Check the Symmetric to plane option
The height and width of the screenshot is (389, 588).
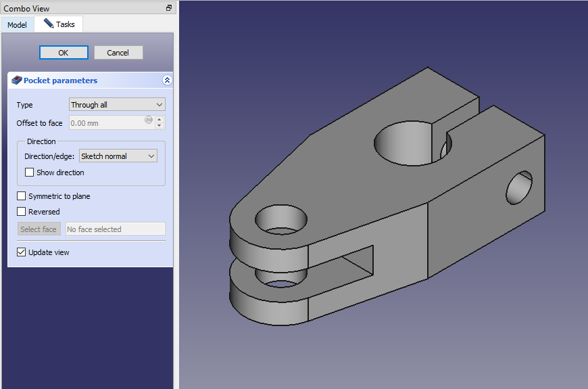(22, 196)
